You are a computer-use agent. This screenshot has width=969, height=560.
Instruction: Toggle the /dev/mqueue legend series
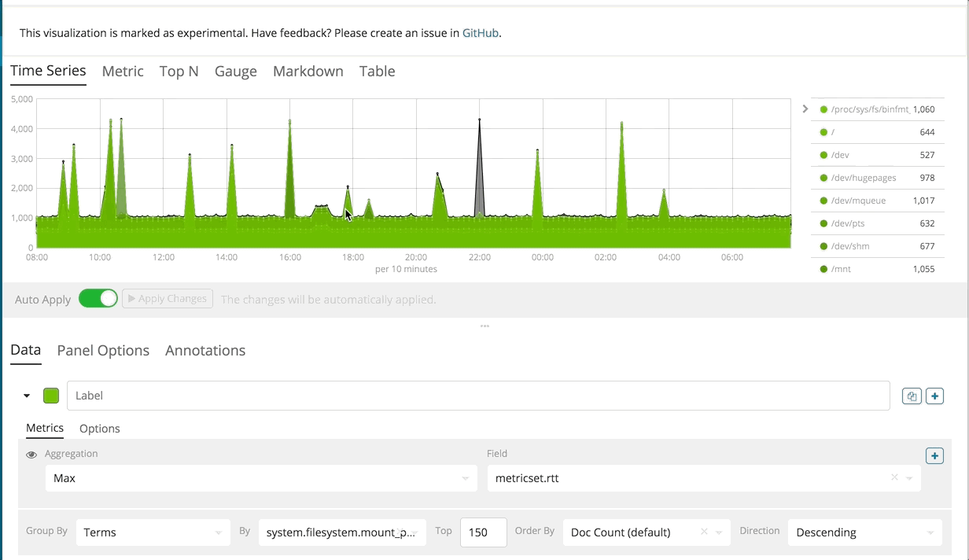(877, 201)
